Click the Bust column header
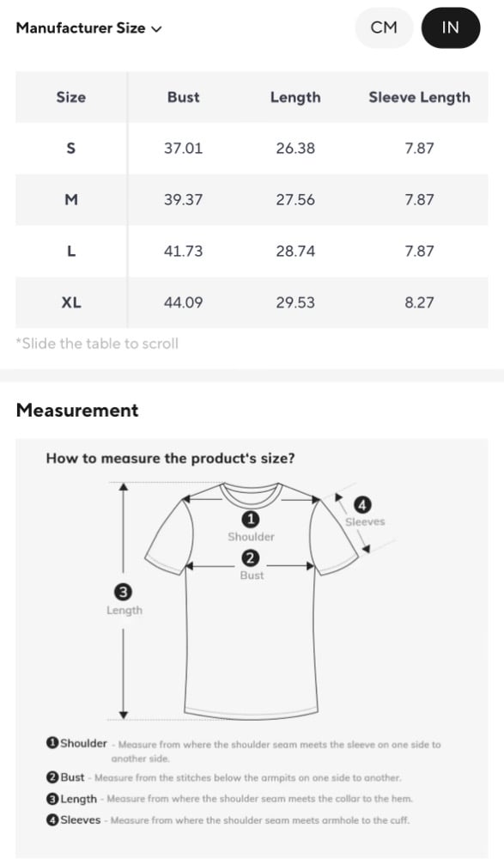This screenshot has width=504, height=859. pyautogui.click(x=184, y=97)
